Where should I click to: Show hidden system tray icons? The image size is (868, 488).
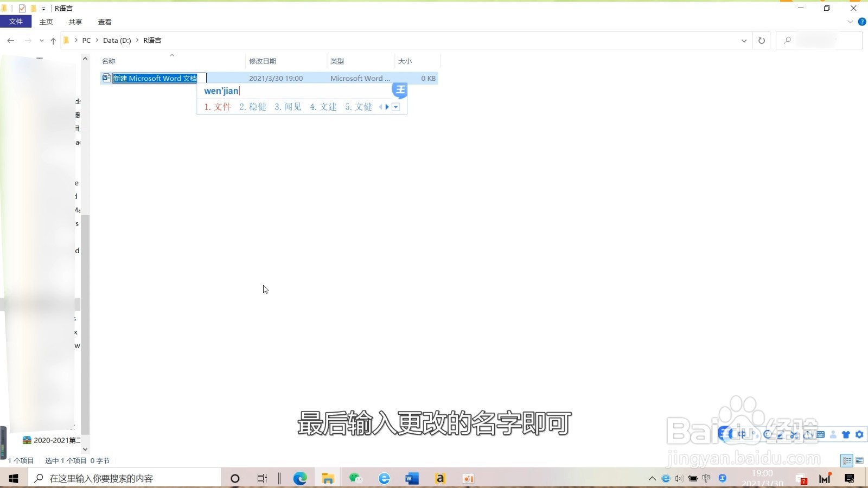pyautogui.click(x=652, y=478)
